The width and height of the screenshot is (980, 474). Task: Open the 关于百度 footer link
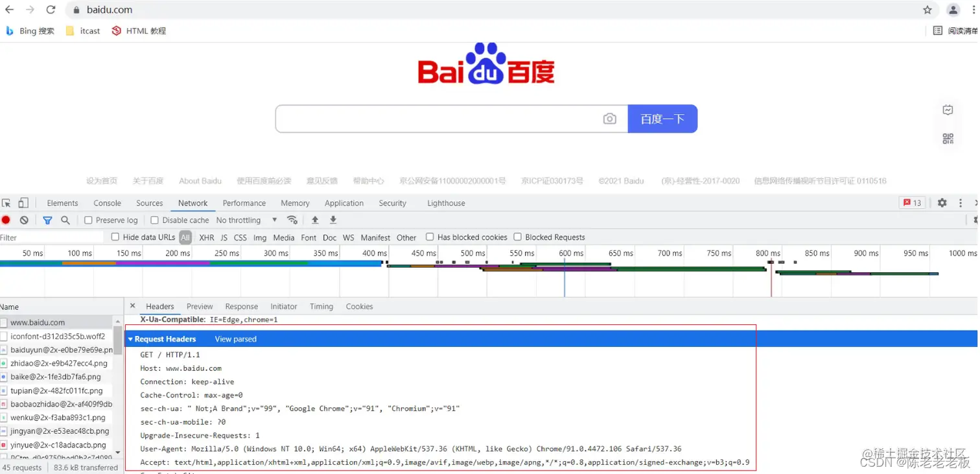[148, 181]
